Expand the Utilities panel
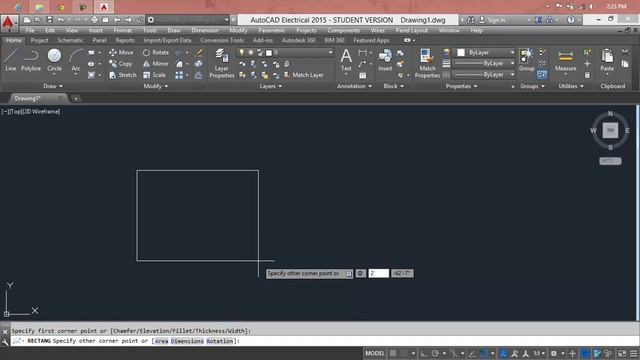 coord(571,86)
